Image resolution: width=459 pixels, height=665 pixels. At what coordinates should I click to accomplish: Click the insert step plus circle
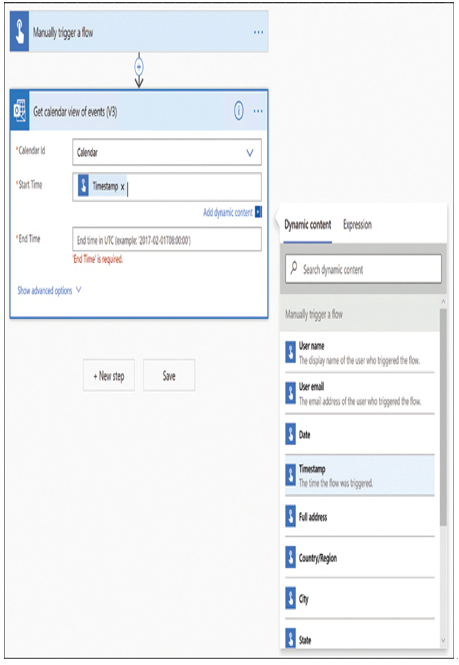pyautogui.click(x=139, y=67)
